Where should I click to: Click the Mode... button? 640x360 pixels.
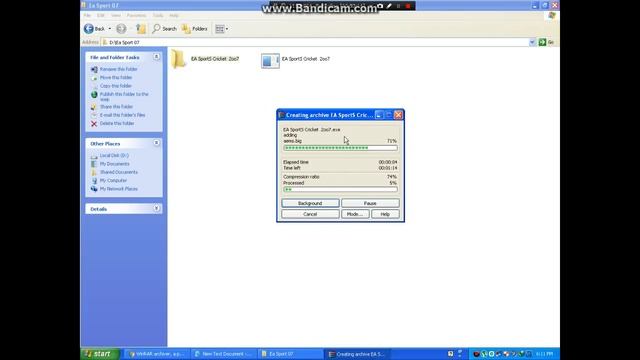pos(355,214)
